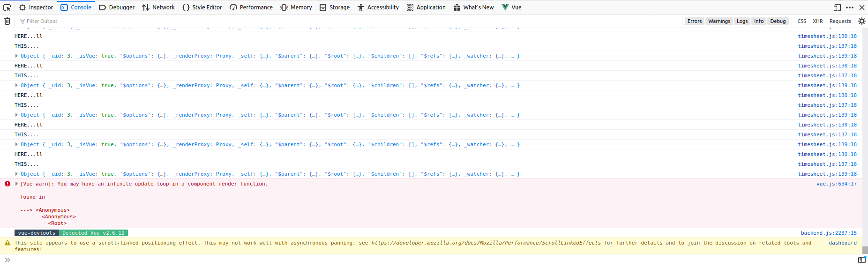Viewport: 868px width, 275px height.
Task: Switch to the Console tab
Action: click(x=76, y=7)
